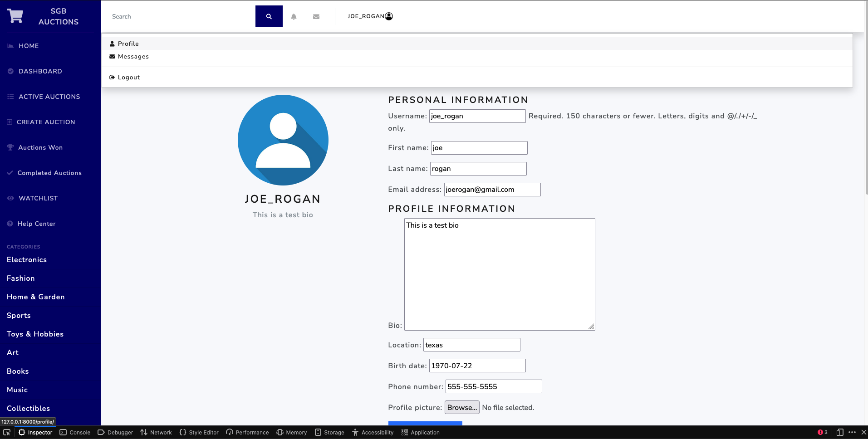Open Messages from the user dropdown

pos(477,57)
